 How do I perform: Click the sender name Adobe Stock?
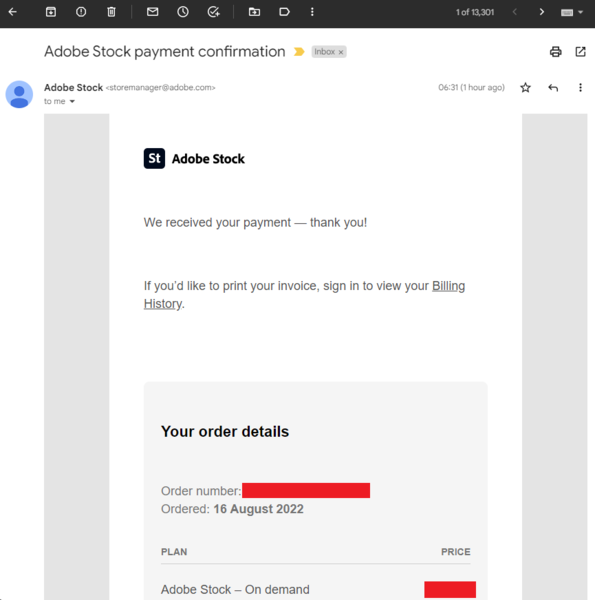[73, 88]
